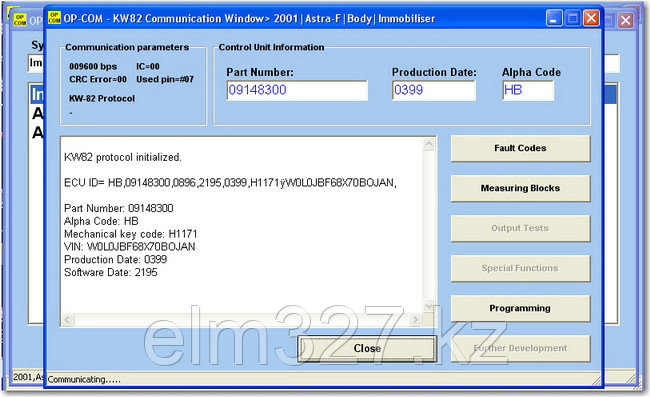Click the log horizontal scroll left arrow
The height and width of the screenshot is (397, 650).
(68, 320)
